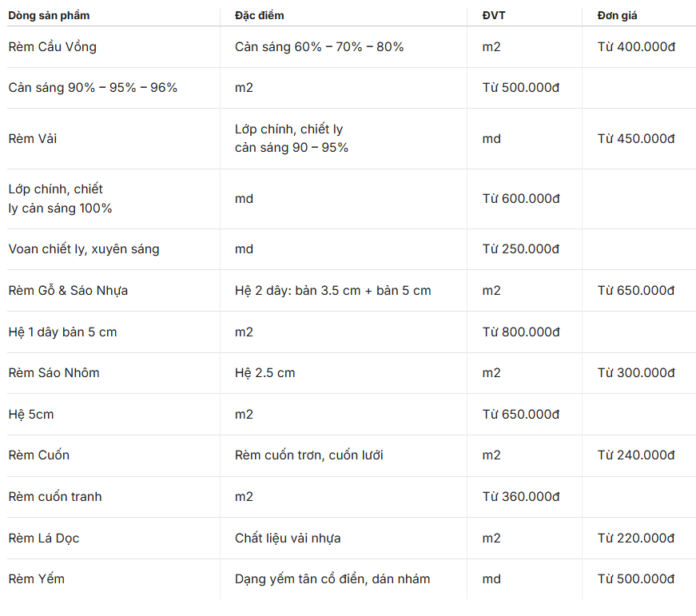
Task: Click the "Rèm cuốn trơn, cuốn lưới" cell
Action: coord(309,455)
